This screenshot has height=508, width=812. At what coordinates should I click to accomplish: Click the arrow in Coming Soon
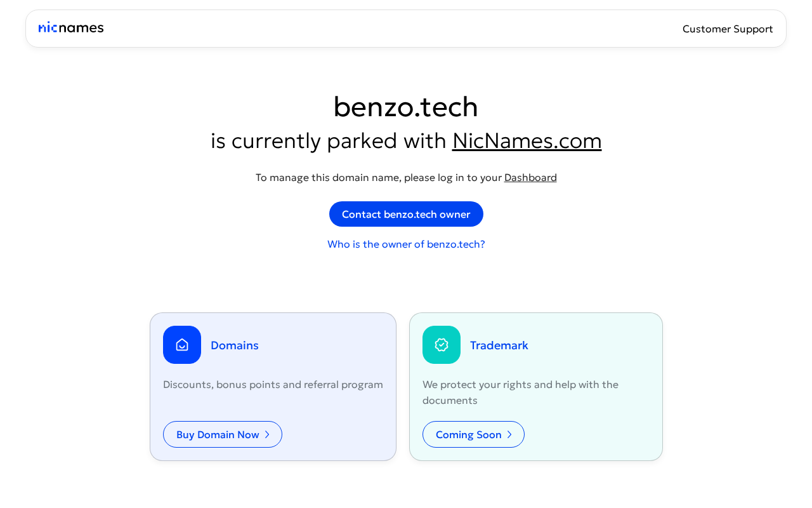pyautogui.click(x=509, y=434)
